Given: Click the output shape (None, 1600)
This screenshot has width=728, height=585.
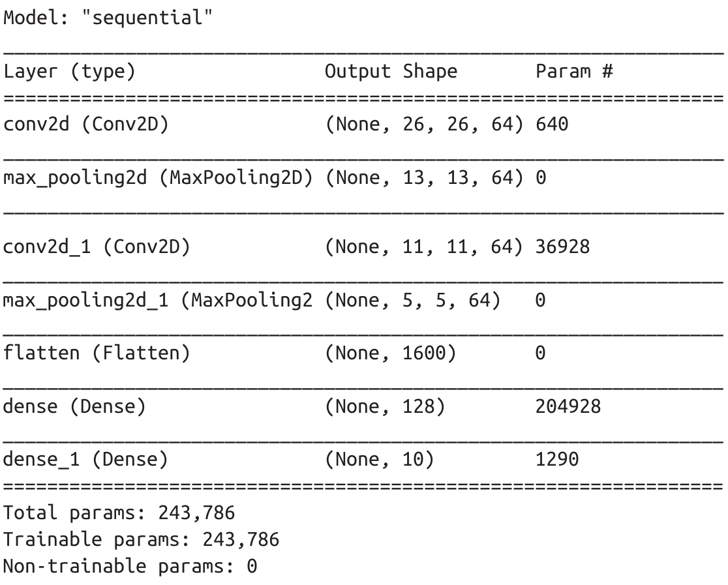Looking at the screenshot, I should 390,353.
